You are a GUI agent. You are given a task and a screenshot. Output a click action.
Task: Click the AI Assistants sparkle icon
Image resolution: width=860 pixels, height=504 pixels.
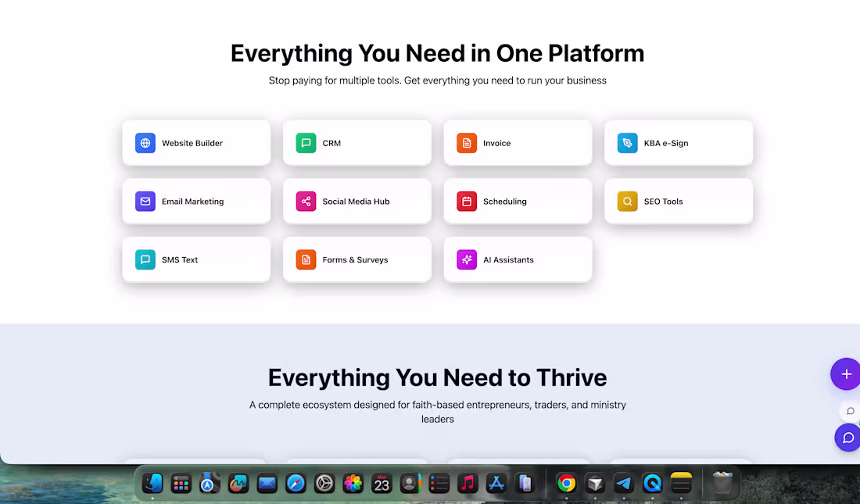click(x=466, y=259)
